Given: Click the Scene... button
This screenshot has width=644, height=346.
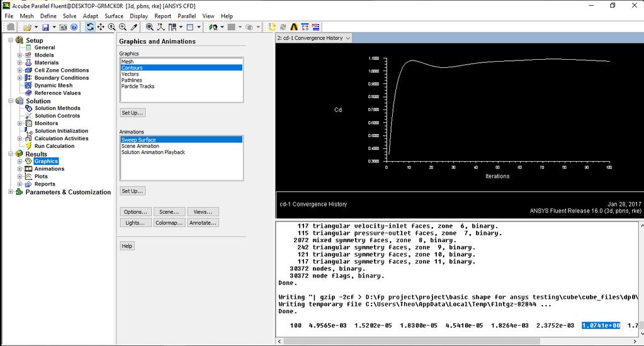Looking at the screenshot, I should tap(169, 212).
